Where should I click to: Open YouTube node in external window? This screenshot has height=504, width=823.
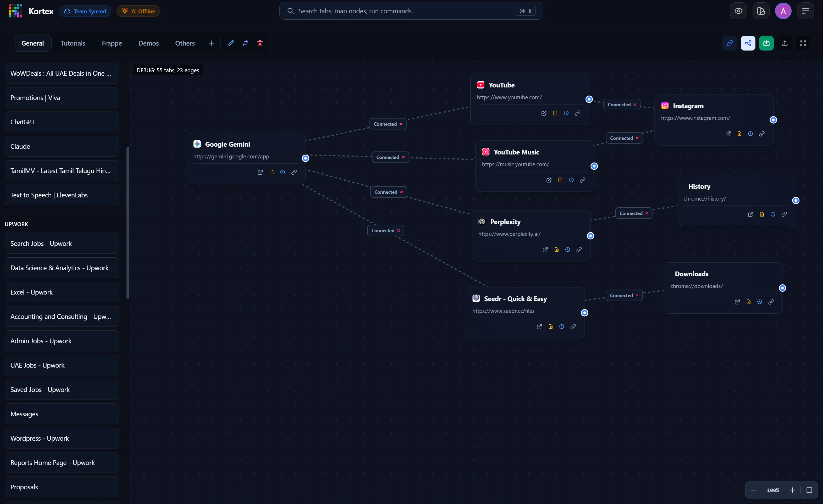[x=544, y=113]
